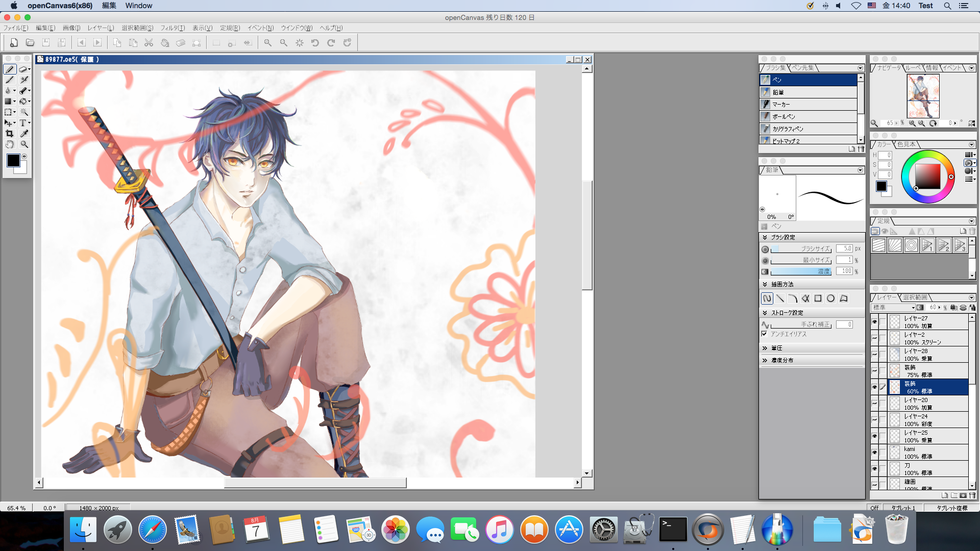Viewport: 980px width, 551px height.
Task: Select the Hand pan tool
Action: pyautogui.click(x=9, y=144)
